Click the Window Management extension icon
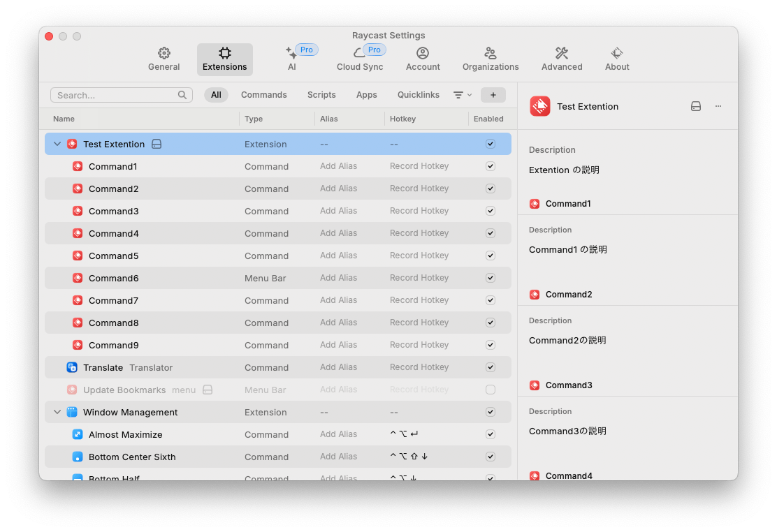This screenshot has height=532, width=777. point(72,412)
